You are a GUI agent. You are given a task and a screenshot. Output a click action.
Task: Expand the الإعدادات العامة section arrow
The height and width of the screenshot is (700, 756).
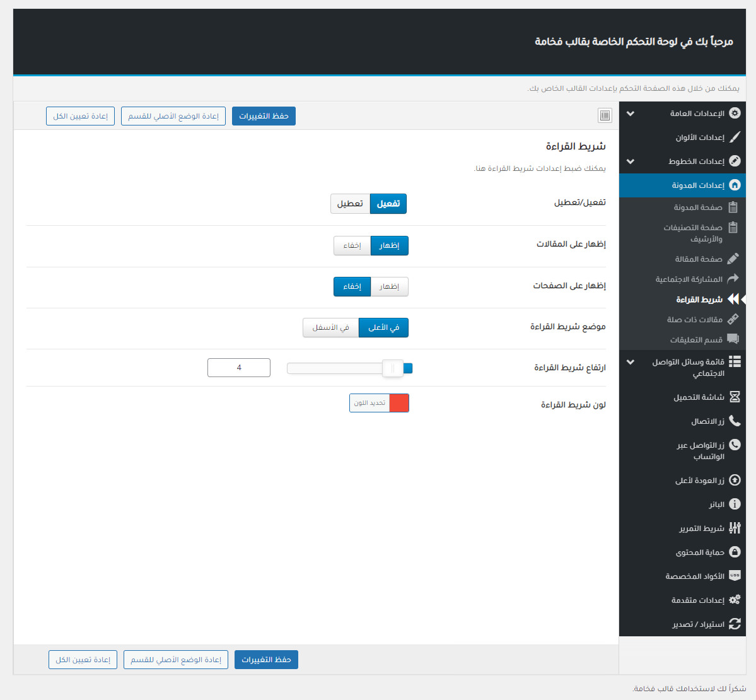tap(631, 114)
